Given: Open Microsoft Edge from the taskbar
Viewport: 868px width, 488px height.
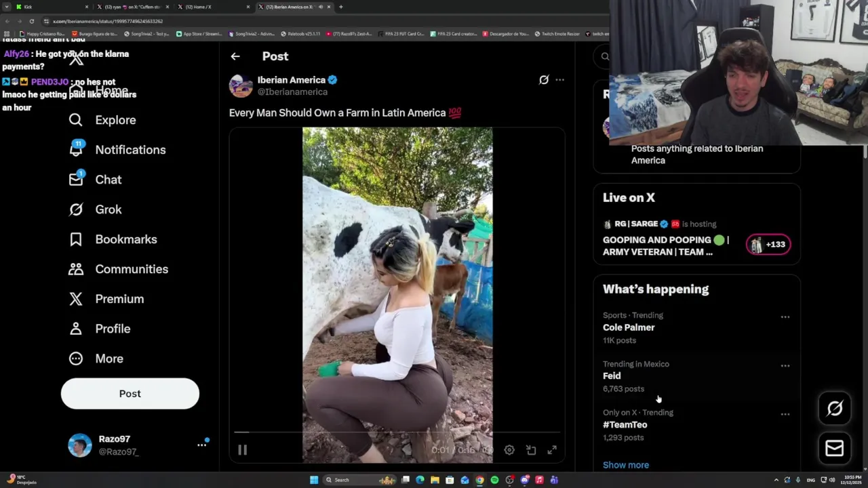Looking at the screenshot, I should [420, 480].
